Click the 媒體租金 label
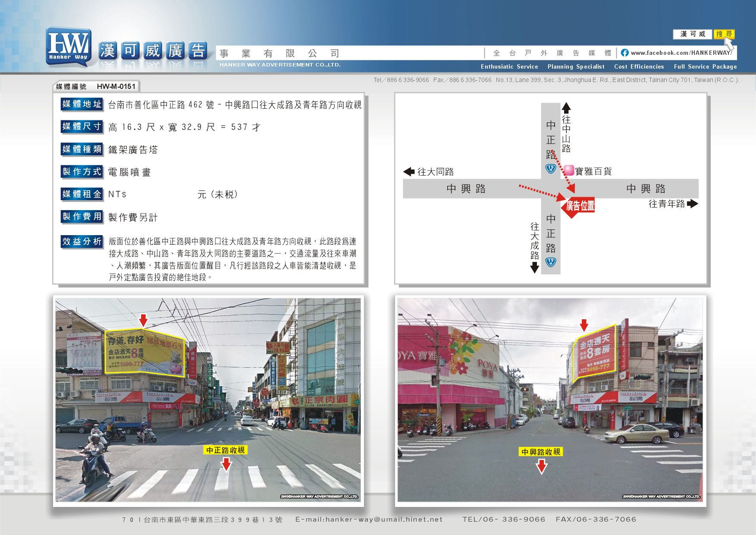Viewport: 756px width, 535px height. pyautogui.click(x=82, y=194)
